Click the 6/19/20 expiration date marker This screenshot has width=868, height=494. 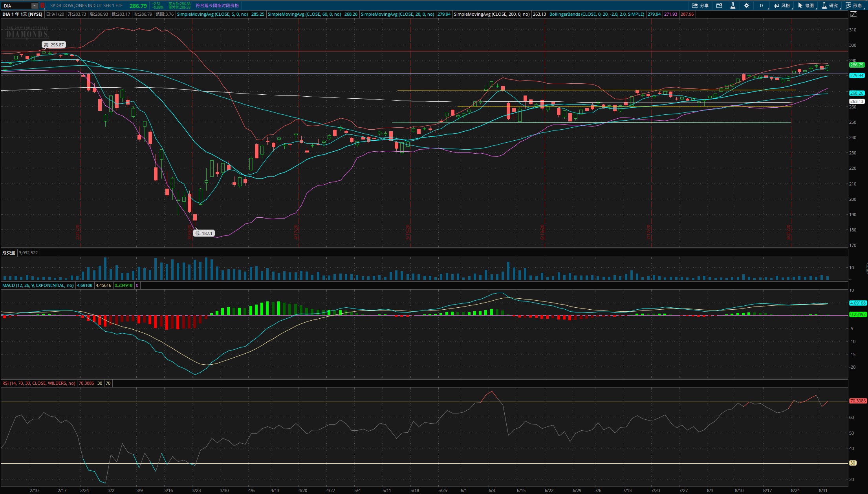tap(542, 232)
